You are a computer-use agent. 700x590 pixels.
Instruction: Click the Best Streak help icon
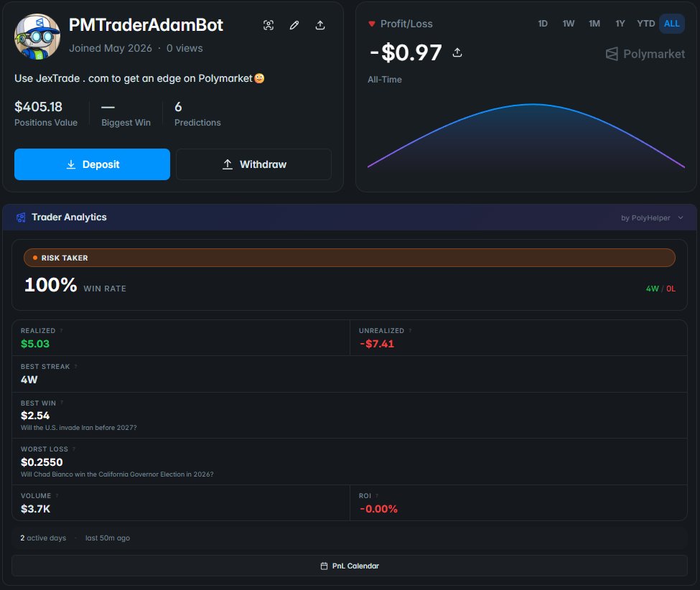[x=75, y=366]
